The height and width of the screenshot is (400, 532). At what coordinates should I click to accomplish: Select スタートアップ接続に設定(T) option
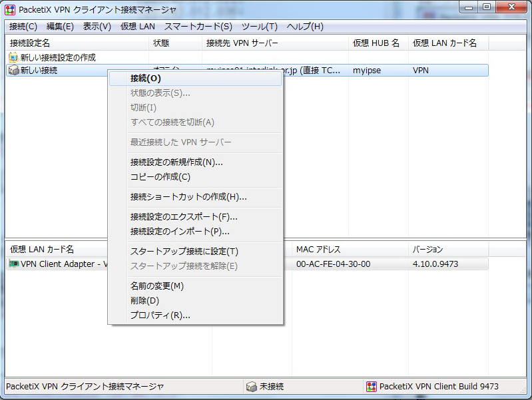click(184, 252)
